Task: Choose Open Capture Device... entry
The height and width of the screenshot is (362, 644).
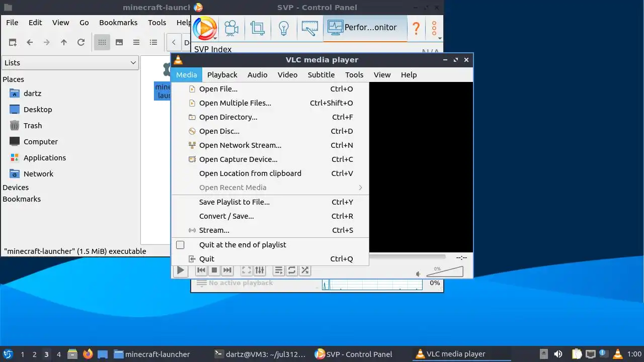Action: click(270, 159)
